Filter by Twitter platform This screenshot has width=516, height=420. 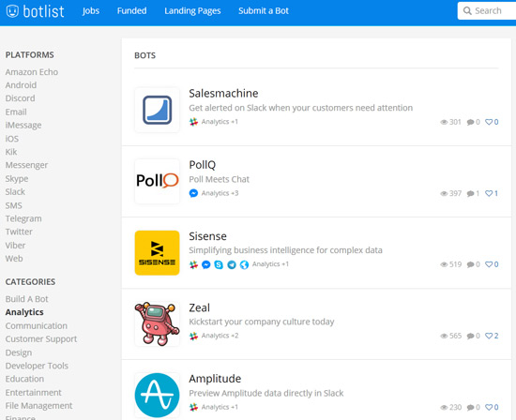pyautogui.click(x=19, y=232)
